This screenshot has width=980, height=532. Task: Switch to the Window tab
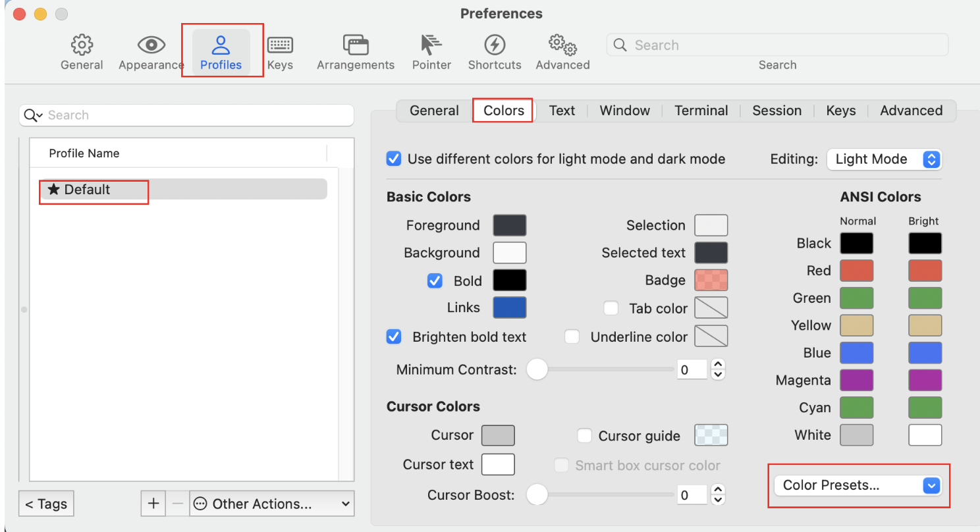(x=624, y=111)
